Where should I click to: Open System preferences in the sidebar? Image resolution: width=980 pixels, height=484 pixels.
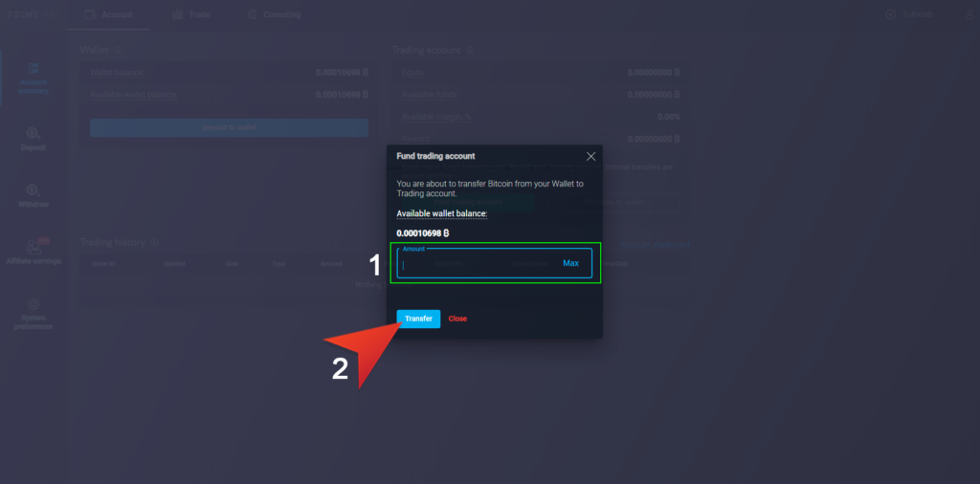[x=33, y=314]
